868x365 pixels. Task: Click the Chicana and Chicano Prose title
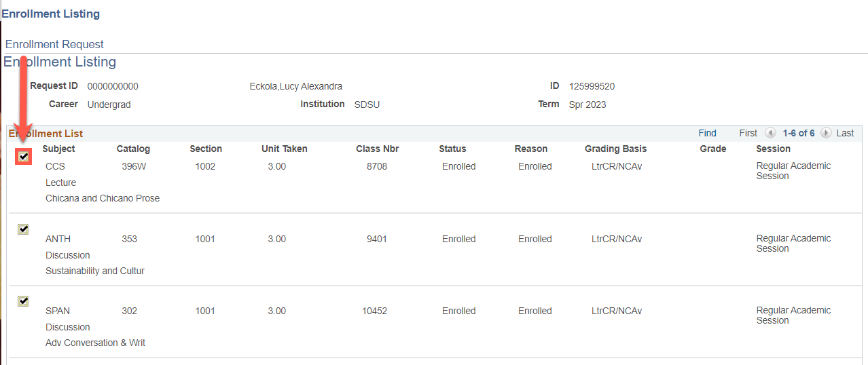tap(103, 198)
